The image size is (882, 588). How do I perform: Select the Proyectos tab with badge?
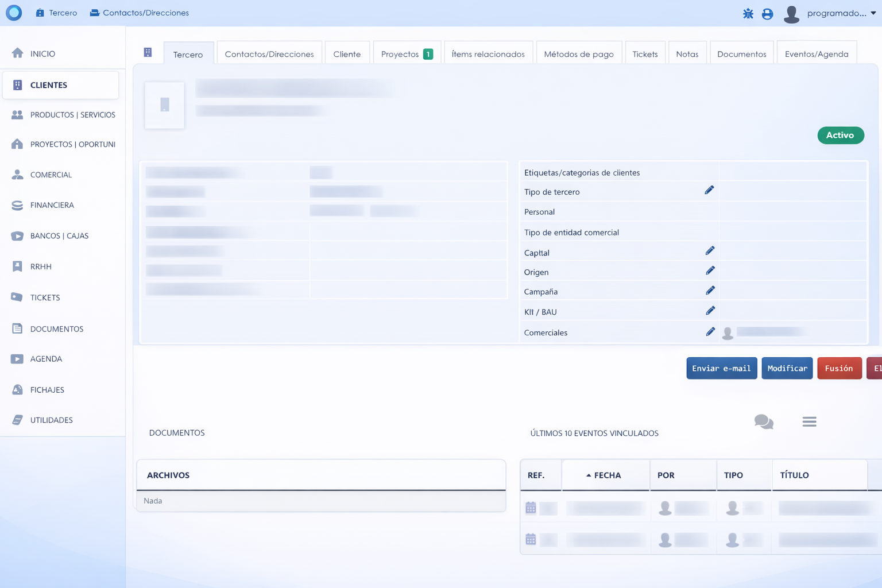tap(407, 54)
